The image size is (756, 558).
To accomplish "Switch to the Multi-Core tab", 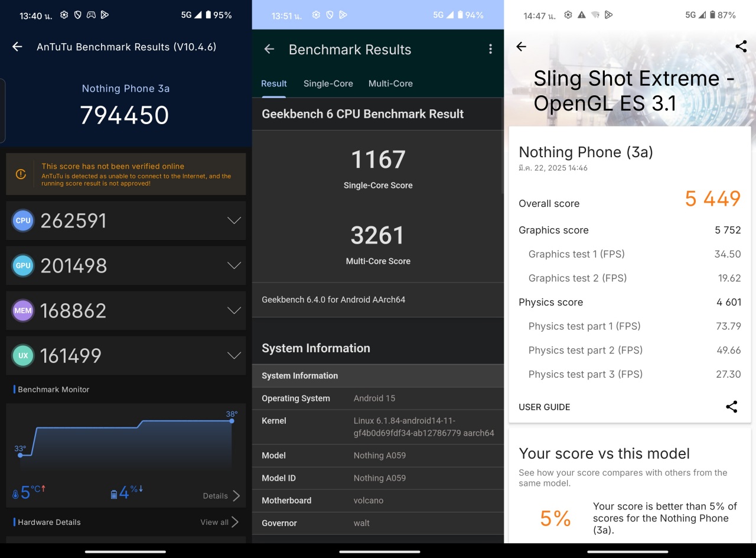I will click(x=390, y=83).
